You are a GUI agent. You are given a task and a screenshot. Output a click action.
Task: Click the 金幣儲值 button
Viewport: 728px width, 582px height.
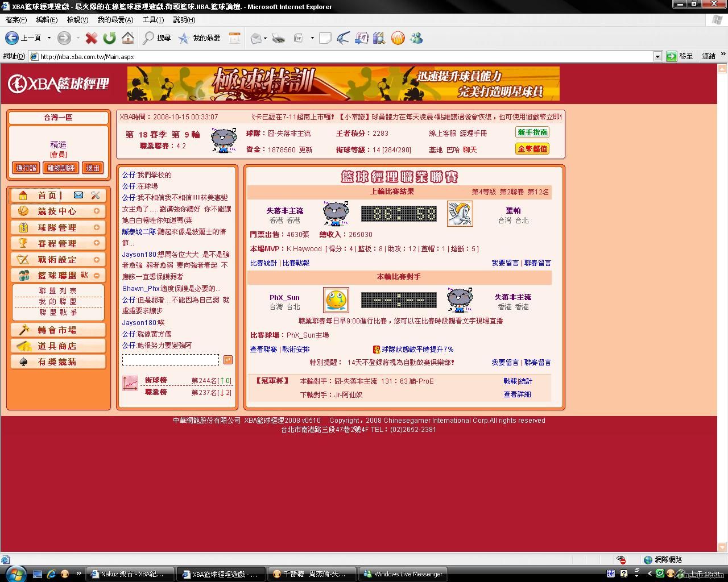point(532,149)
